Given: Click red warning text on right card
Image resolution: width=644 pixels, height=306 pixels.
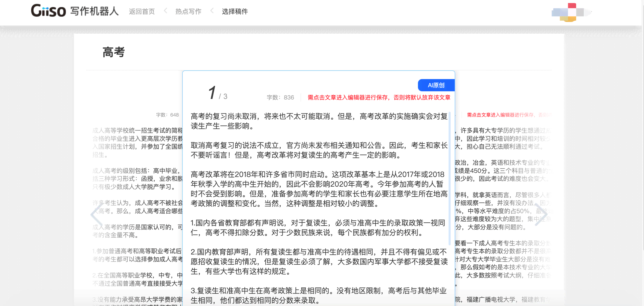Looking at the screenshot, I should click(509, 115).
